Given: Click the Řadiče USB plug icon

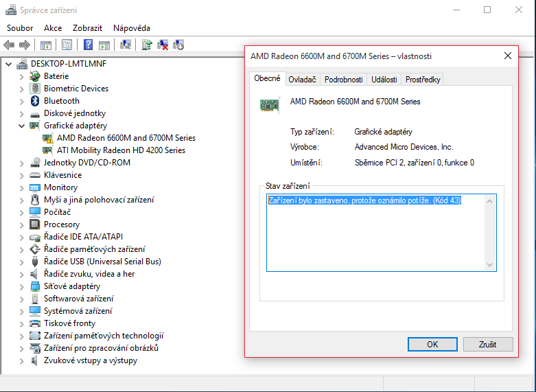Looking at the screenshot, I should (x=35, y=262).
